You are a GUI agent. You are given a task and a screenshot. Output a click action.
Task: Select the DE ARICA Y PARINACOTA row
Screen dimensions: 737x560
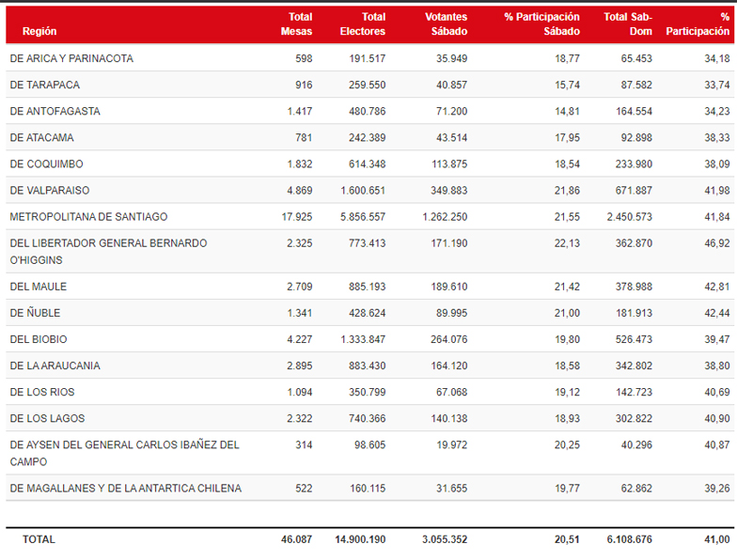[71, 58]
